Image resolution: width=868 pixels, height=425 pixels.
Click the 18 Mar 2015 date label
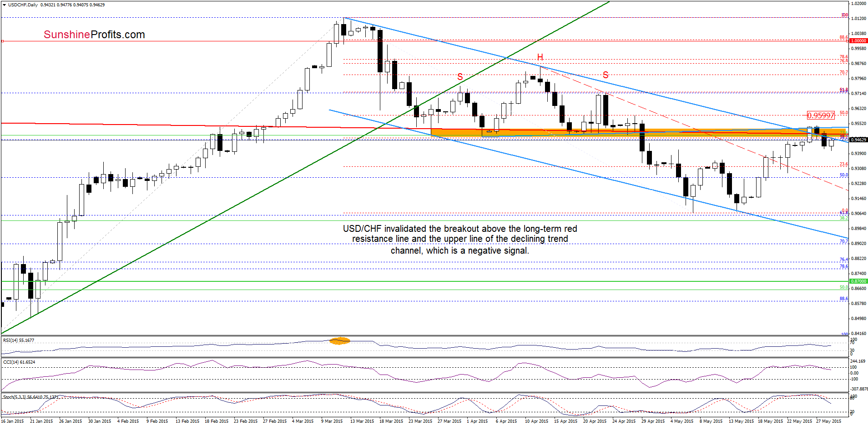[391, 421]
